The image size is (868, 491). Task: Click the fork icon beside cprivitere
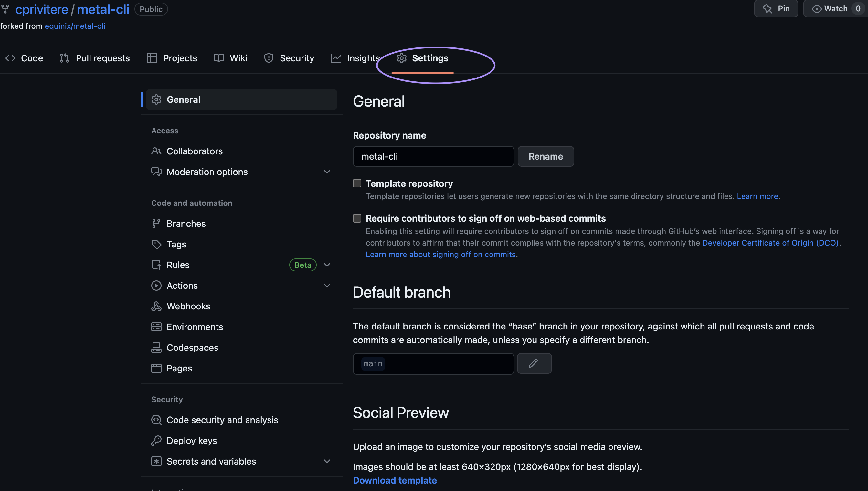coord(5,9)
